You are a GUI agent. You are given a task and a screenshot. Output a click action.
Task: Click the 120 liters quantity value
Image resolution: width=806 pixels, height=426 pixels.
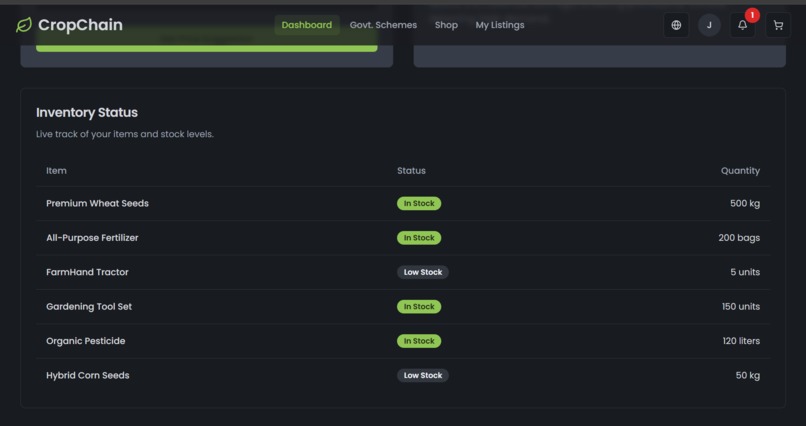pyautogui.click(x=741, y=341)
